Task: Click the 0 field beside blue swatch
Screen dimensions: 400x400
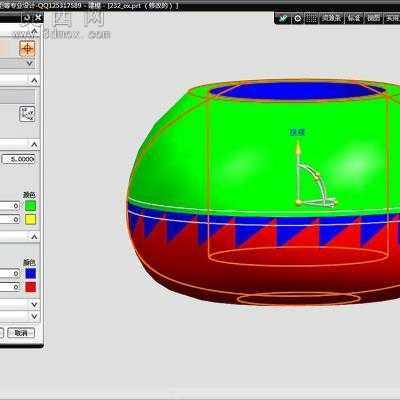Action: pyautogui.click(x=10, y=274)
